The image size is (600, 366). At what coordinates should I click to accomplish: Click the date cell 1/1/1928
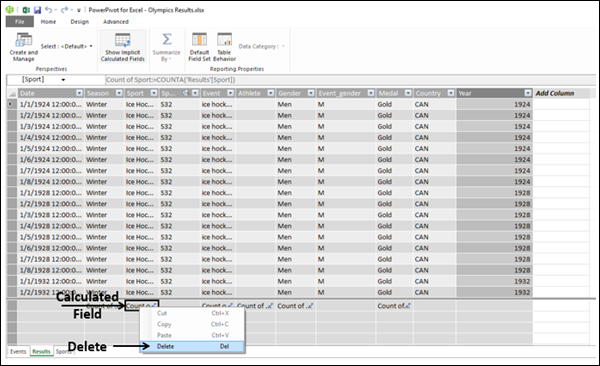tap(51, 193)
